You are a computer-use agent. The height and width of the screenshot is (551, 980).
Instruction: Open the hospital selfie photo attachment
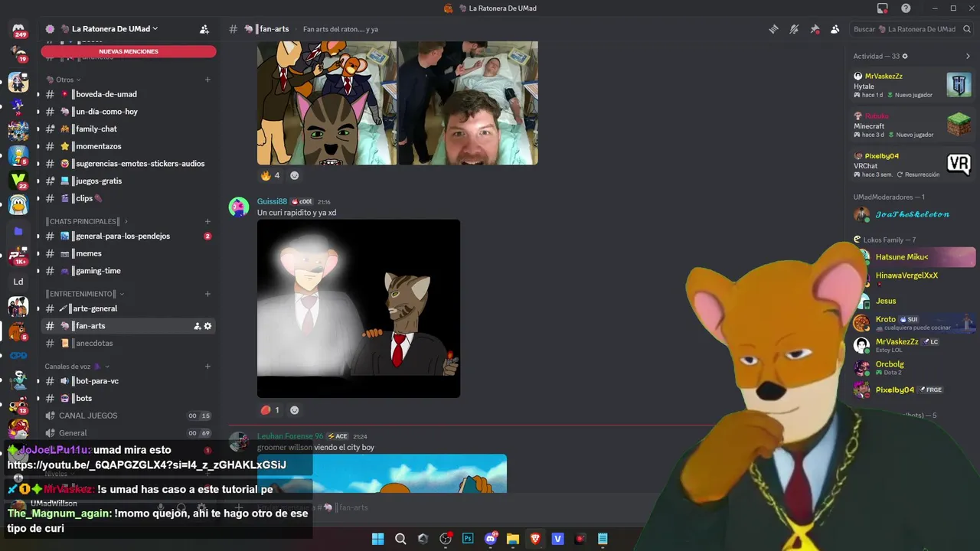(468, 103)
